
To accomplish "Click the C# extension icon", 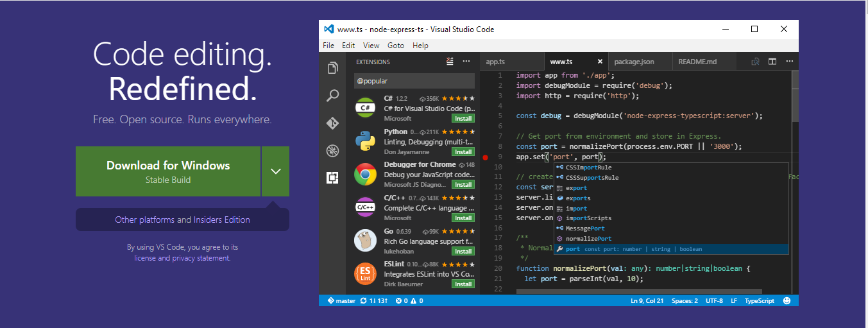I will point(365,108).
